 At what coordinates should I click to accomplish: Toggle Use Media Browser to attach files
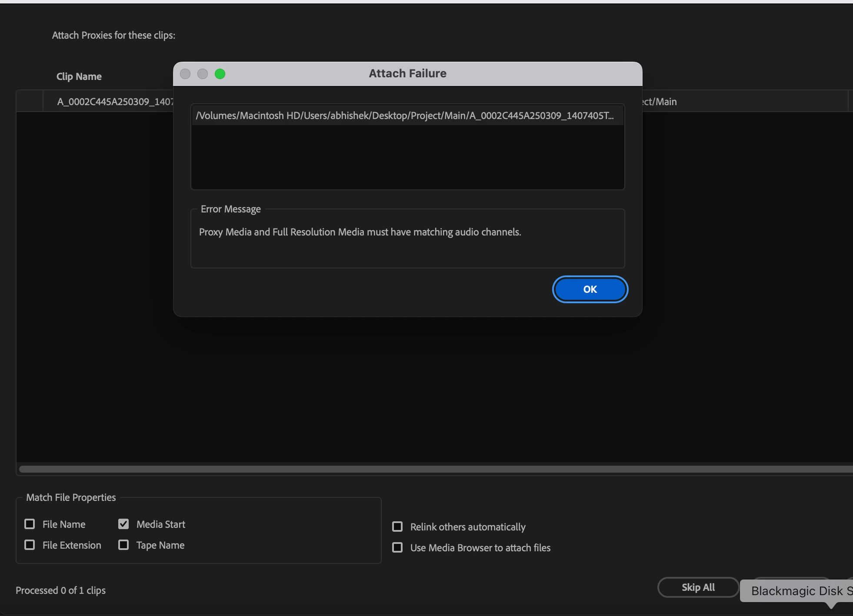click(397, 547)
